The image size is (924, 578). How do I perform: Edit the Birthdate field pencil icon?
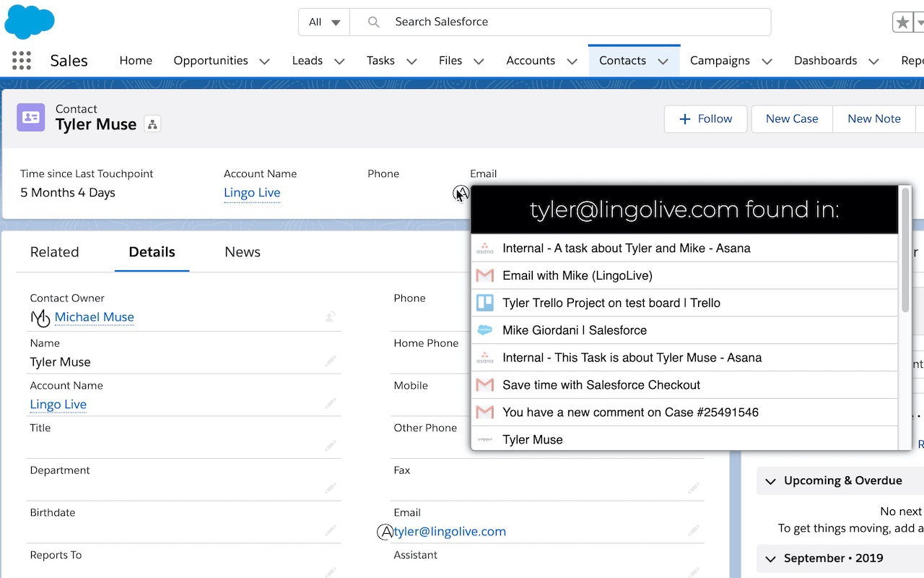pyautogui.click(x=331, y=531)
